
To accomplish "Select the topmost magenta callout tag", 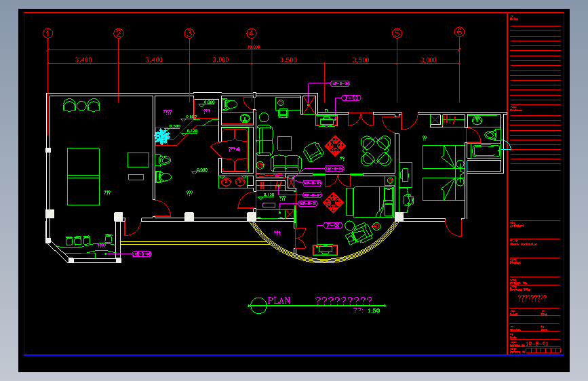I will [x=340, y=83].
